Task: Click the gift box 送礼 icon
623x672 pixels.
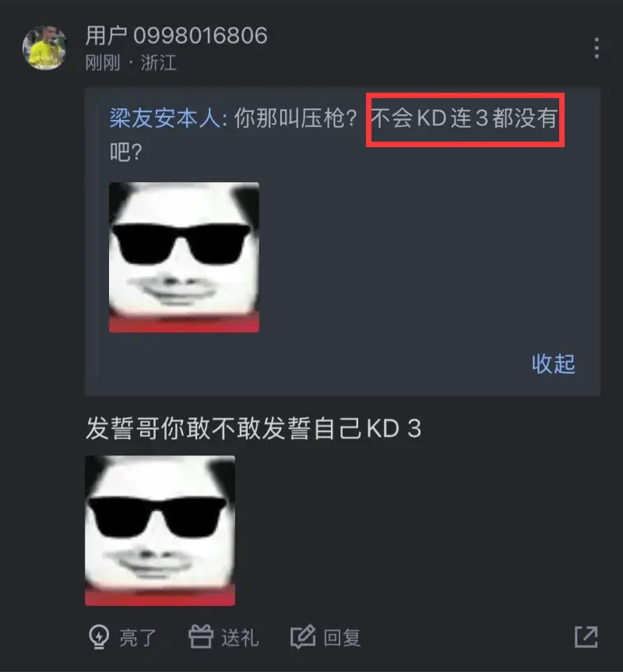Action: click(x=200, y=636)
